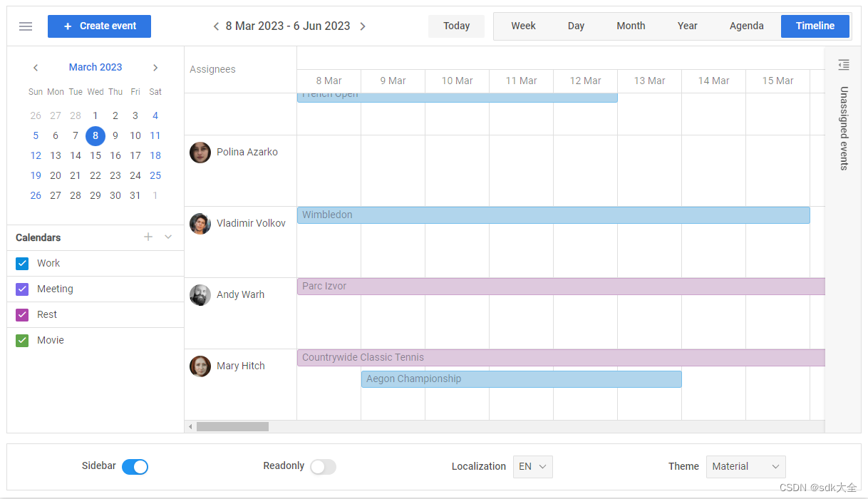This screenshot has width=868, height=499.
Task: Show next month in mini calendar
Action: [x=155, y=68]
